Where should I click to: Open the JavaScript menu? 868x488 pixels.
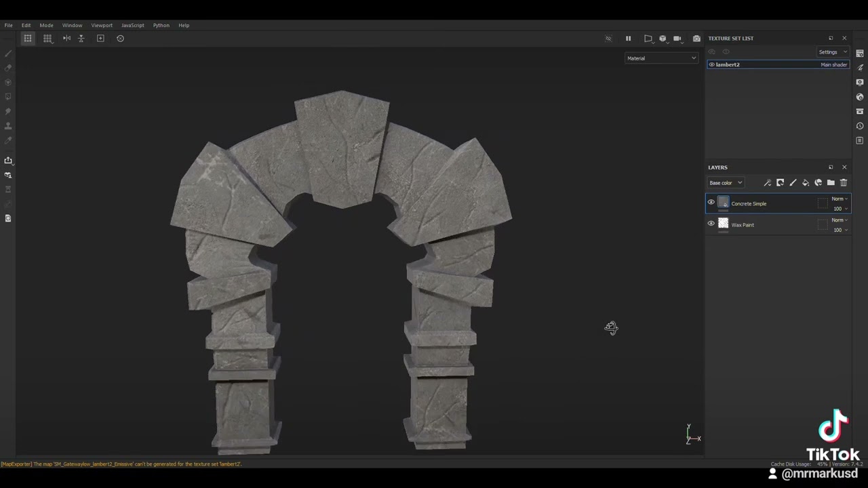(x=132, y=25)
